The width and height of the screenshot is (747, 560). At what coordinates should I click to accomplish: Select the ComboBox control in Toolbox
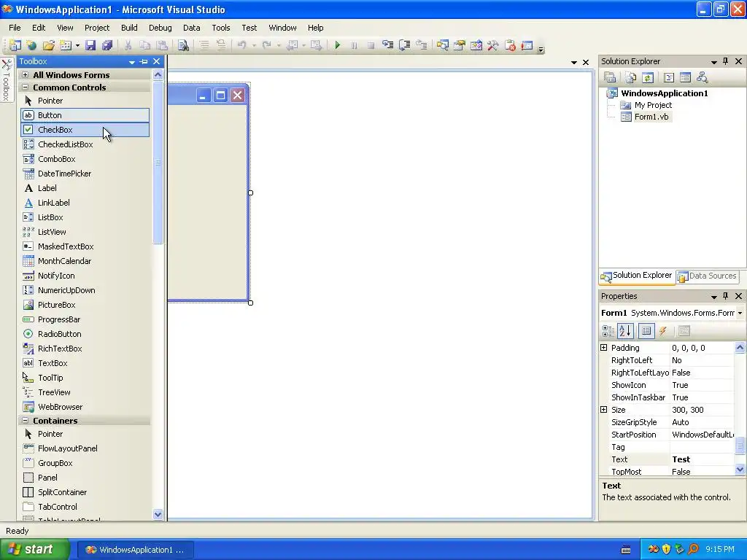[85, 159]
